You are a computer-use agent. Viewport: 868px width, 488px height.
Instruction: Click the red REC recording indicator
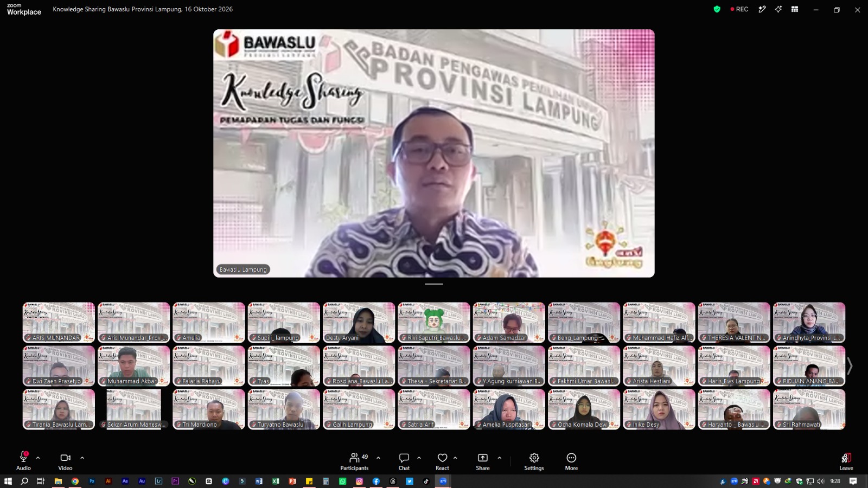point(739,9)
